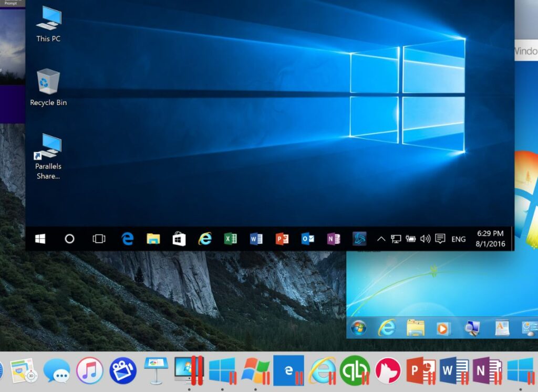Open the volume control in the Windows 10 tray
The image size is (538, 392).
click(426, 239)
